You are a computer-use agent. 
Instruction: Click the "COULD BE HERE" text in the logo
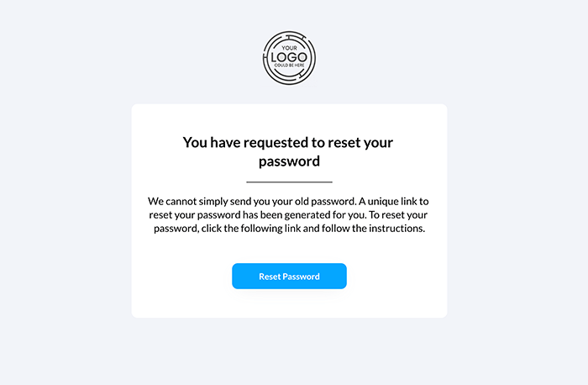tap(289, 66)
